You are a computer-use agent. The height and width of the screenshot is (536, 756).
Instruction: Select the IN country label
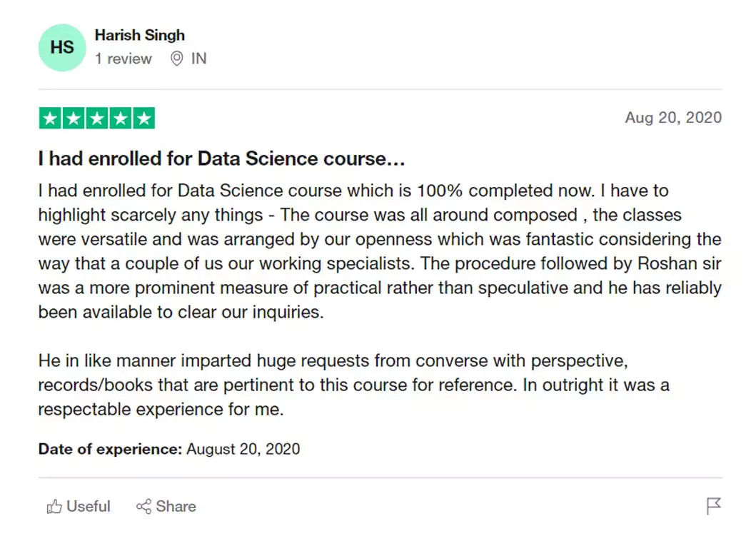198,59
